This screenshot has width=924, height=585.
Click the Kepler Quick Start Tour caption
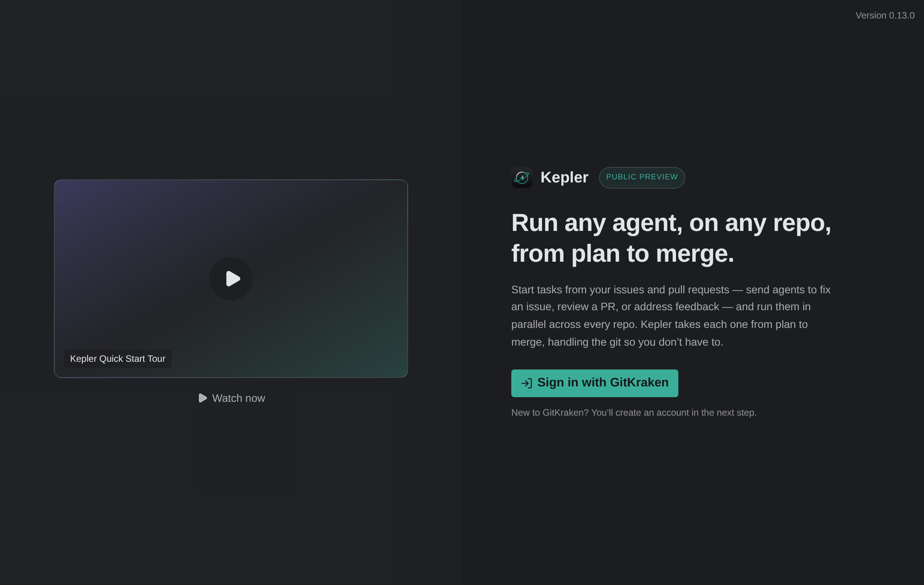click(118, 359)
